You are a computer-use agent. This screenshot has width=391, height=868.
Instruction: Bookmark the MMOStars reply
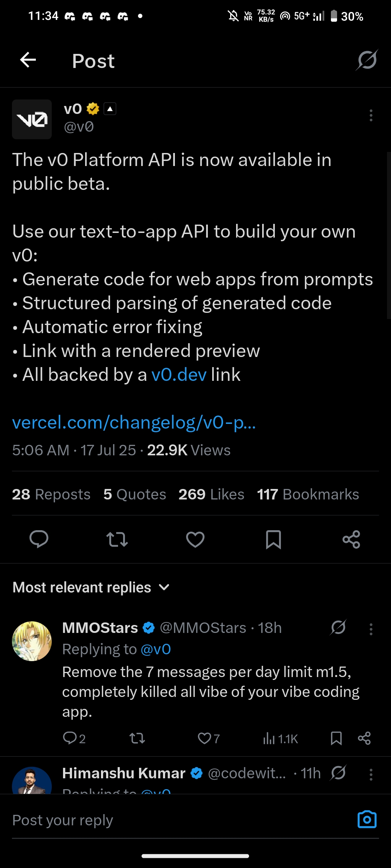point(336,738)
